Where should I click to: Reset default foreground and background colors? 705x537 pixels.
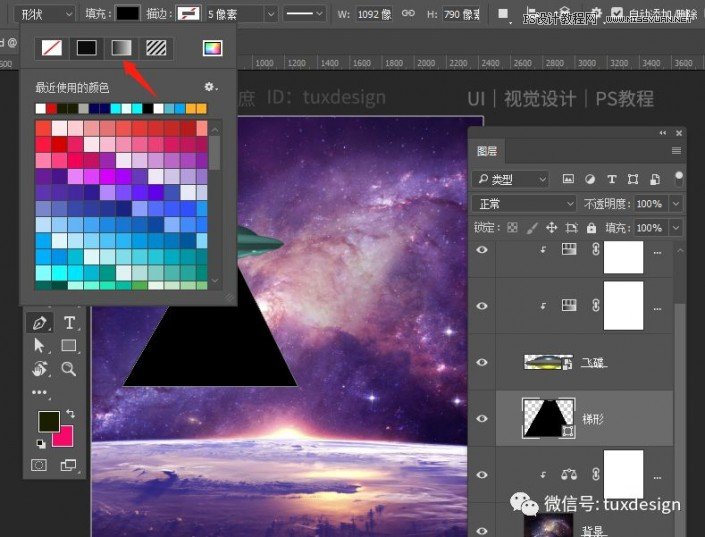pos(41,444)
